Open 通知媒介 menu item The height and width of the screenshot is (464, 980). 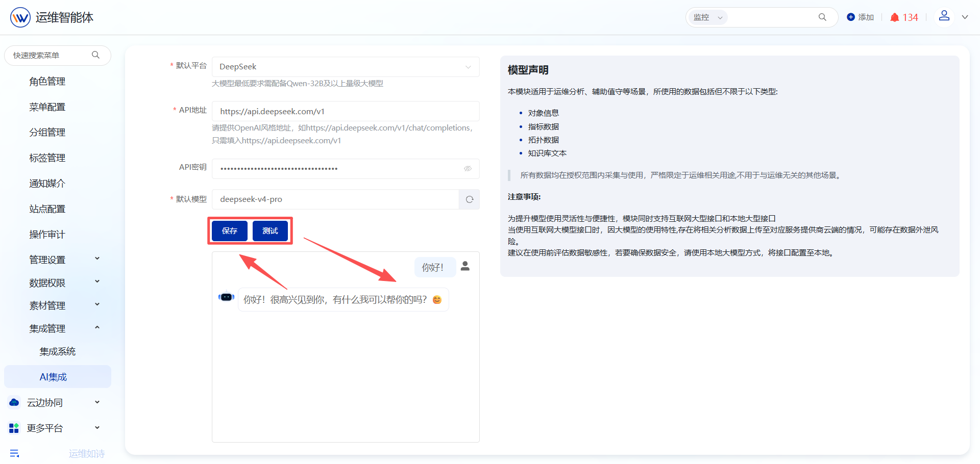47,184
